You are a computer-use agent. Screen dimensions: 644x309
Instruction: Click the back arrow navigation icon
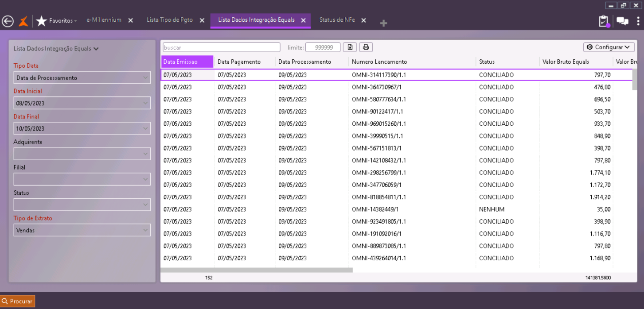point(8,21)
